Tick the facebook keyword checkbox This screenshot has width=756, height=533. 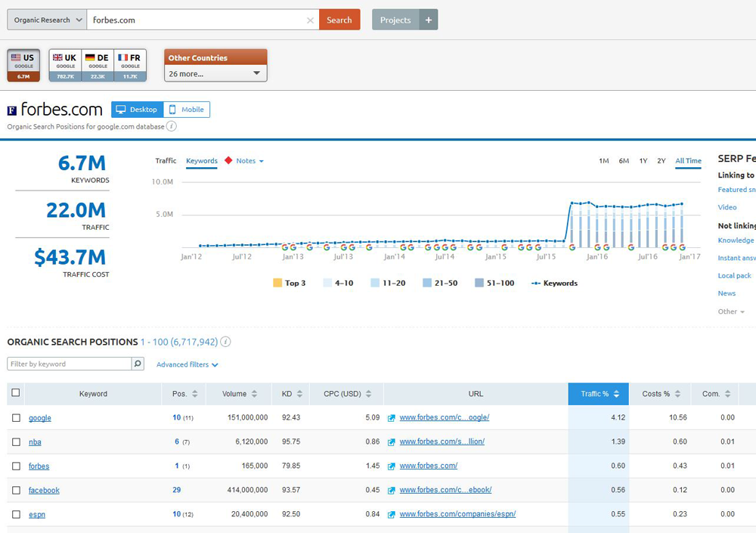(17, 490)
